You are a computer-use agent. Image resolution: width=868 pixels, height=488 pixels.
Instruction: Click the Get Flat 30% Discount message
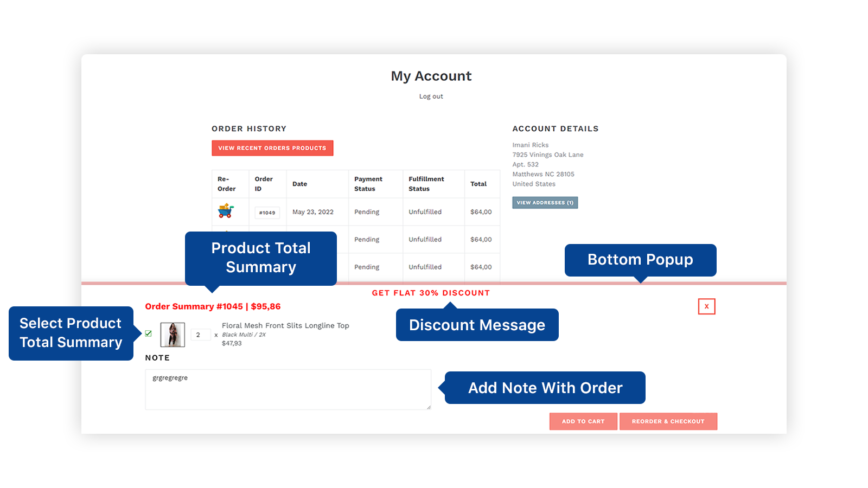point(431,293)
